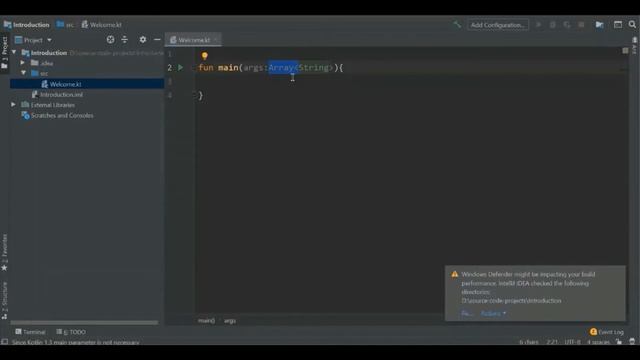The height and width of the screenshot is (360, 640).
Task: Click the Build project hammer icon
Action: coord(457,24)
